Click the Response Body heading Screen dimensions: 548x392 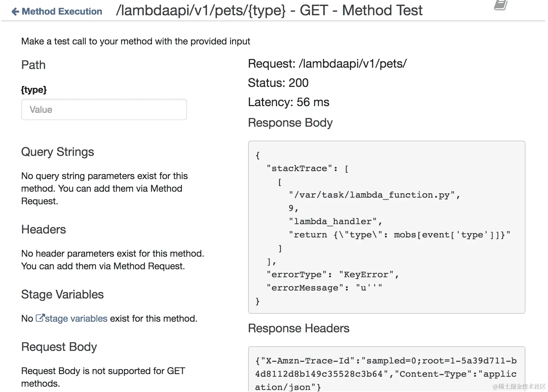tap(290, 123)
